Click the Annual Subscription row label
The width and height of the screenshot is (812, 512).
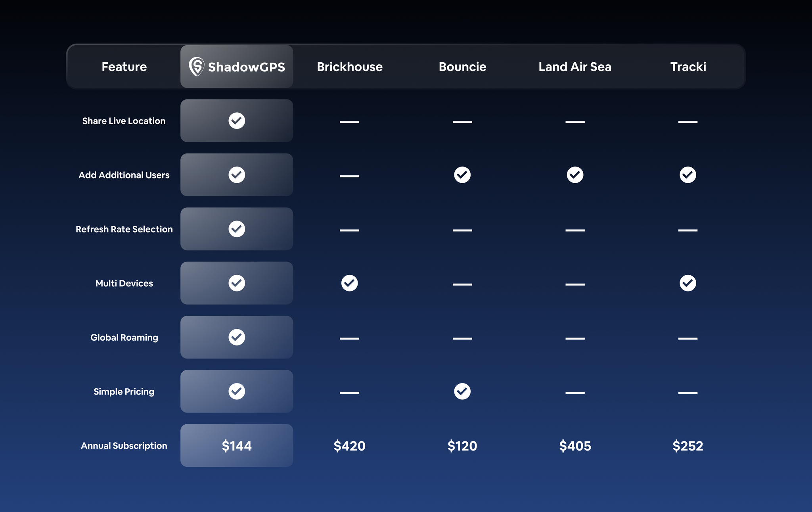click(124, 446)
